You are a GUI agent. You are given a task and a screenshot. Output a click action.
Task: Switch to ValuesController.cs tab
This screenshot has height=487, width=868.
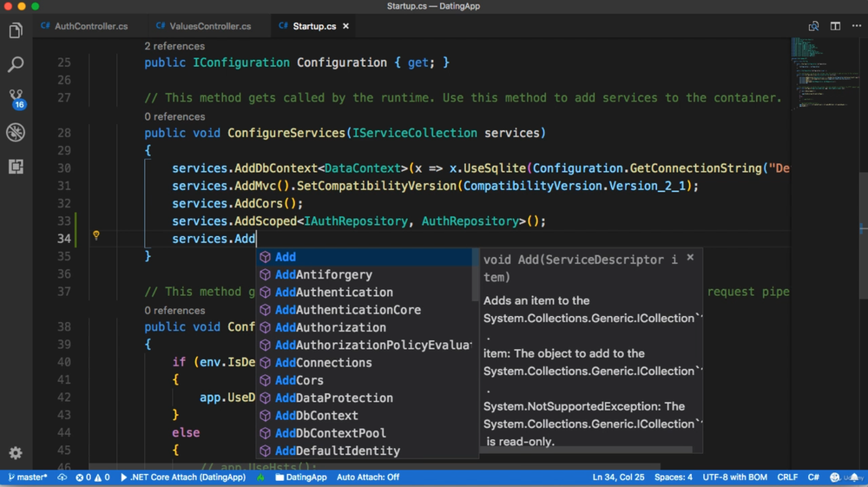click(203, 26)
